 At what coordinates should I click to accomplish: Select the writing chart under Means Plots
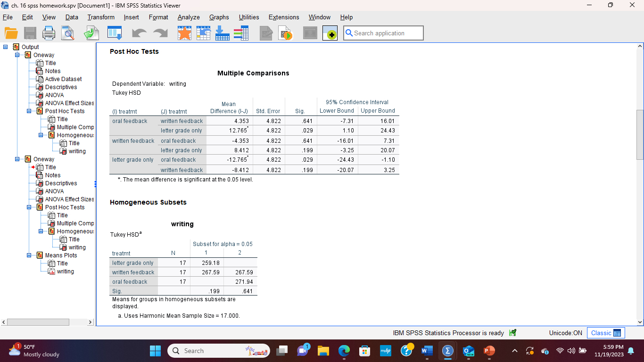[x=66, y=271]
